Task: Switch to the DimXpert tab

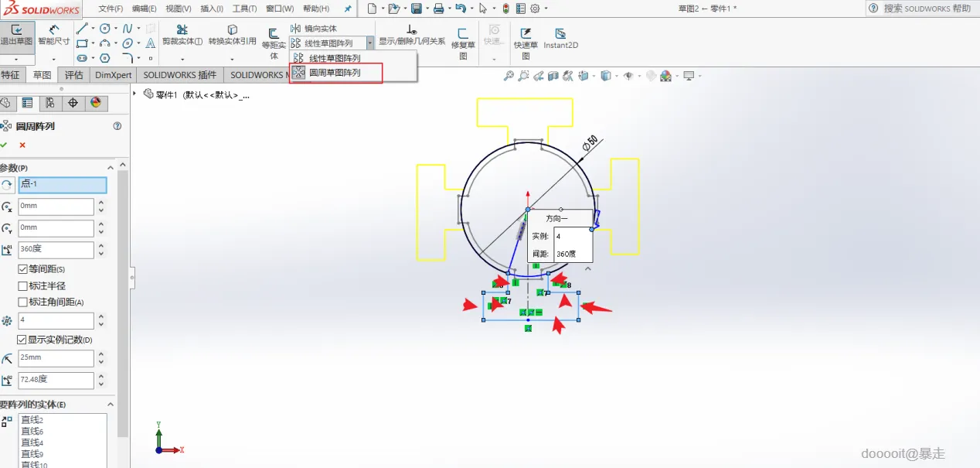Action: tap(114, 75)
